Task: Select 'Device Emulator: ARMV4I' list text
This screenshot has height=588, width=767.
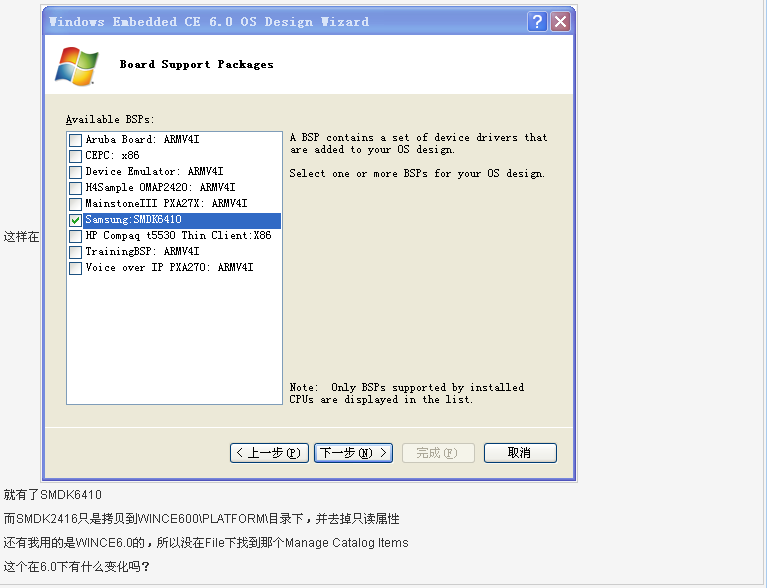Action: [x=154, y=172]
